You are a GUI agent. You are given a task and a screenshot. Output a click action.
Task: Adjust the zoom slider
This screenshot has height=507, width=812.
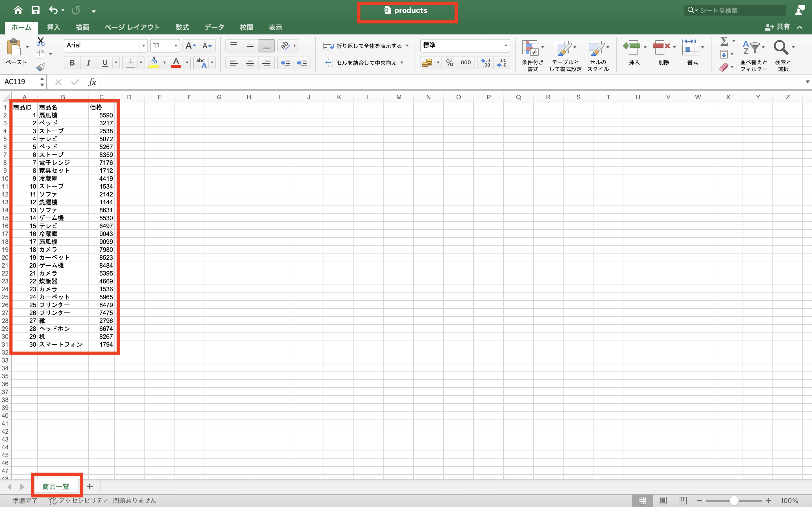click(734, 501)
